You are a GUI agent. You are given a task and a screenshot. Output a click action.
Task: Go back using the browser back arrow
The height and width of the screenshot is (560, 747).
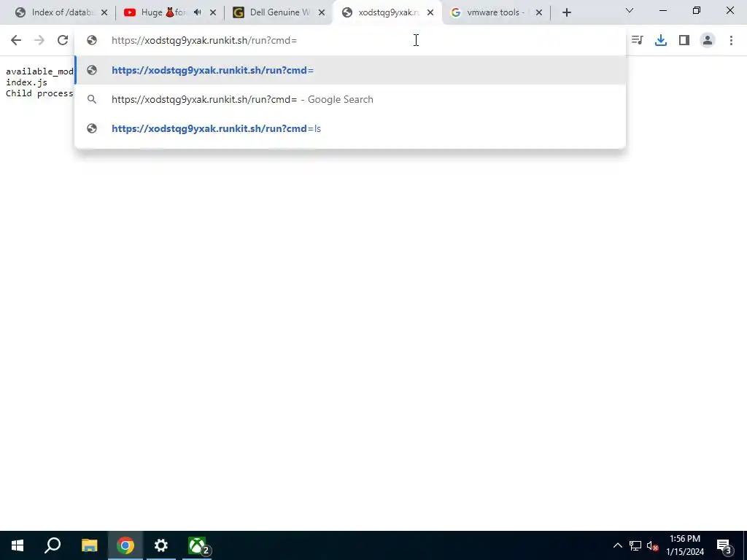pos(16,41)
